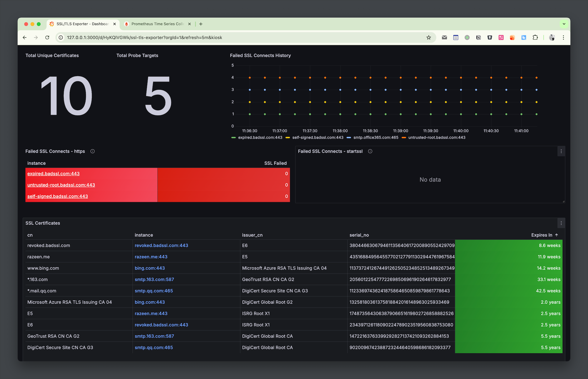This screenshot has height=379, width=588.
Task: Close the Prometheus Time Series tab
Action: [x=190, y=24]
